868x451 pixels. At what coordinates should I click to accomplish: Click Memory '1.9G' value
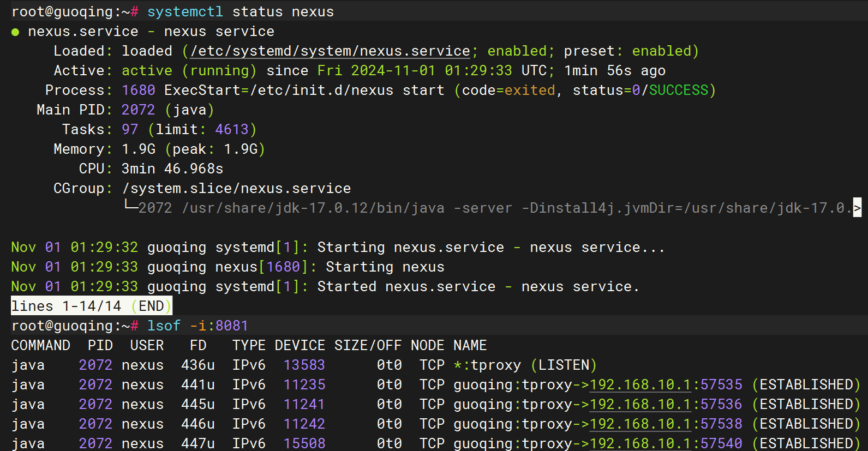139,149
